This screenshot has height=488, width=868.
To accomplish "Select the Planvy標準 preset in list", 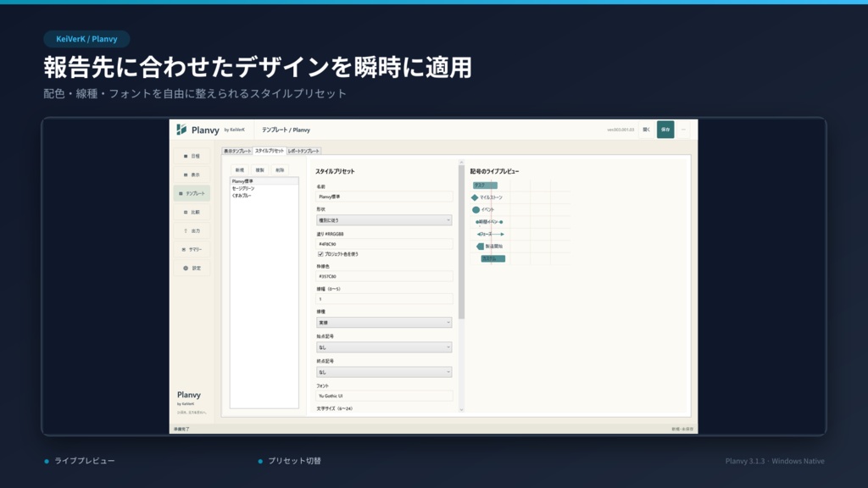I will pyautogui.click(x=264, y=181).
